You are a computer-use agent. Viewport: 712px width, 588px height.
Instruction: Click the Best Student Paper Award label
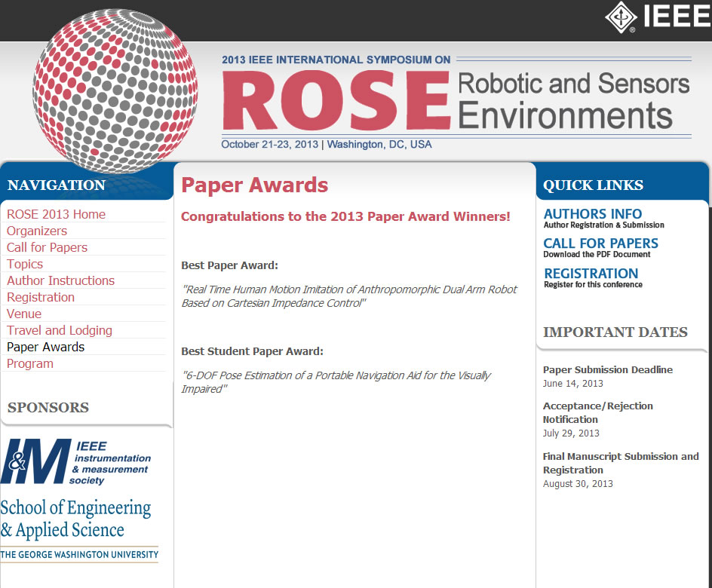(252, 351)
